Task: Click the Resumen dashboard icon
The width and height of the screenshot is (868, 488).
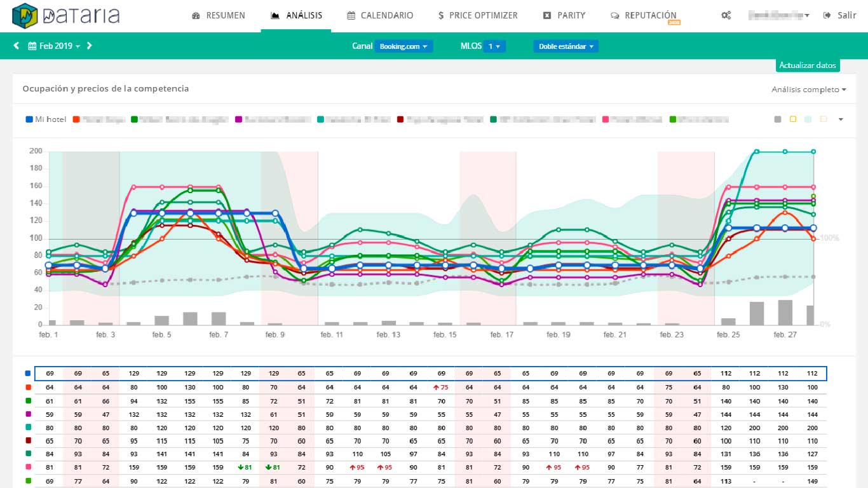Action: [x=196, y=15]
